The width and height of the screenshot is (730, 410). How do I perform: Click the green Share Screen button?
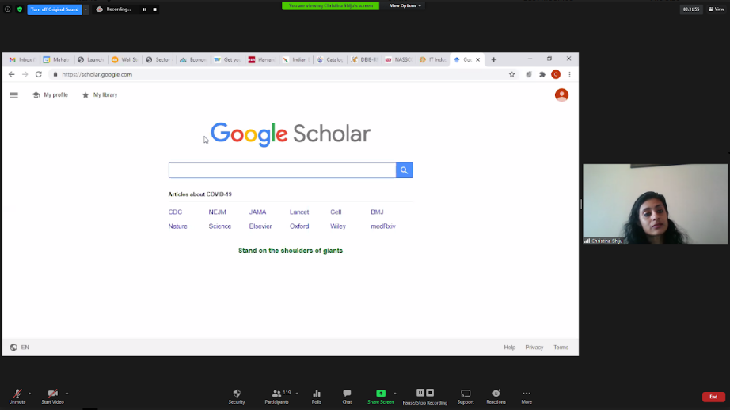380,393
